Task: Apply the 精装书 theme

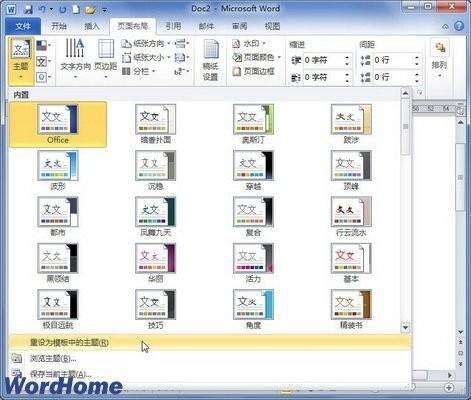Action: pos(351,309)
